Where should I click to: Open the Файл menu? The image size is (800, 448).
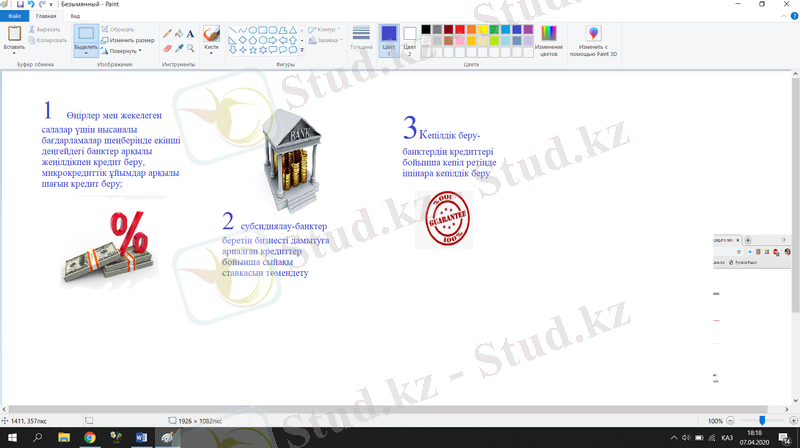15,16
